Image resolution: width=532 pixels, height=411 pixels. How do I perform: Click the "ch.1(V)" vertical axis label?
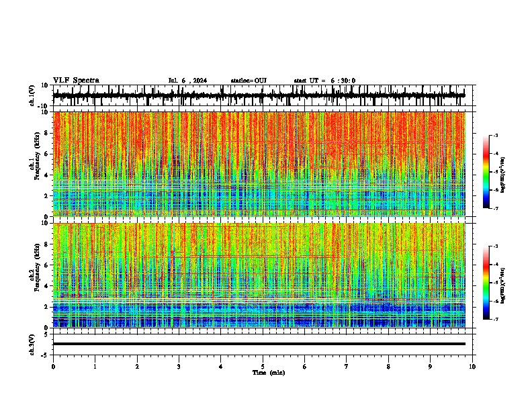pos(32,95)
